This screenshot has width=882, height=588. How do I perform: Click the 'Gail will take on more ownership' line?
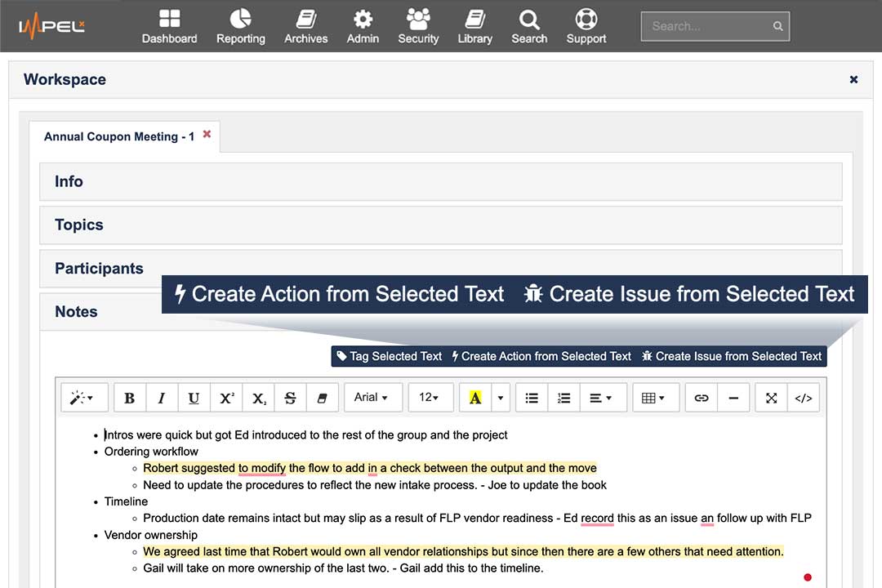pos(343,568)
